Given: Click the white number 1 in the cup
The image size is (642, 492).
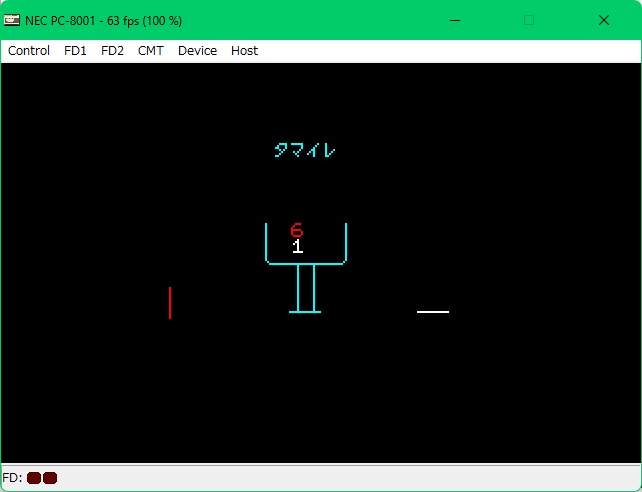Looking at the screenshot, I should click(x=297, y=247).
